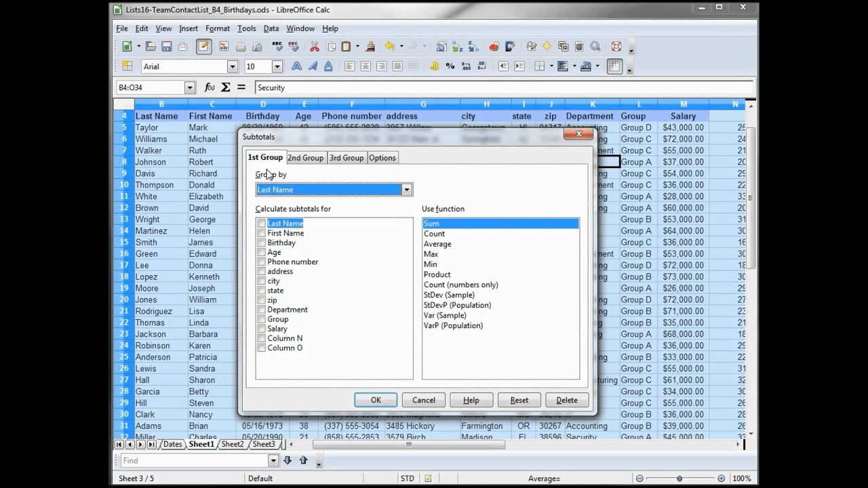868x488 pixels.
Task: Switch to the Options tab
Action: [x=382, y=158]
